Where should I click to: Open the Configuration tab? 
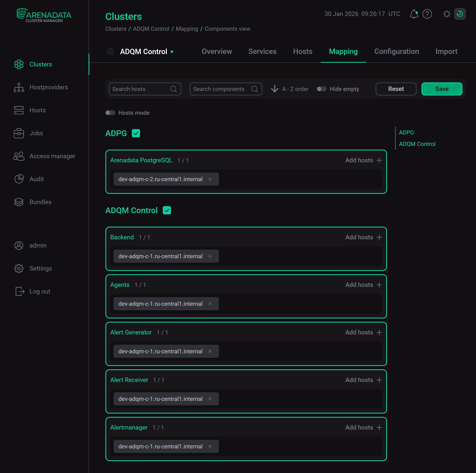396,51
